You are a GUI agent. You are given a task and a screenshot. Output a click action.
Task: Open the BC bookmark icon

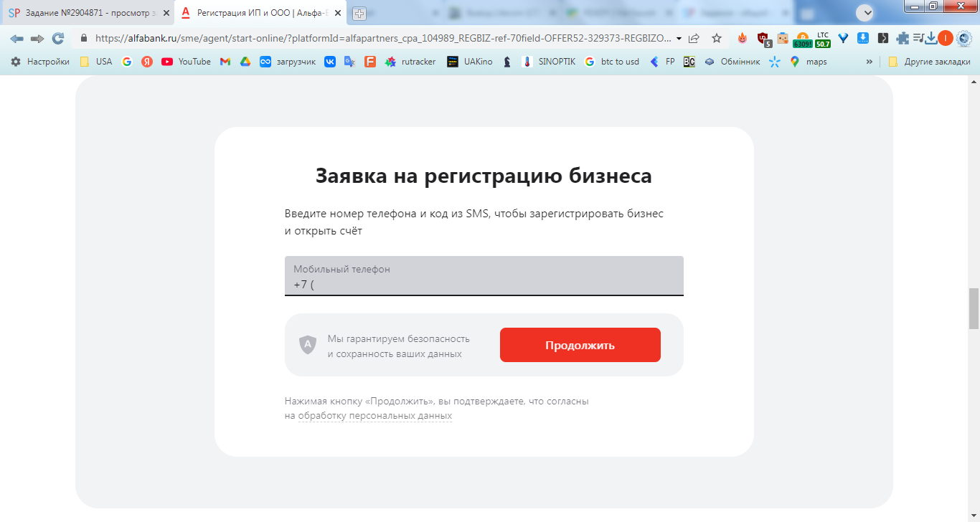[689, 62]
